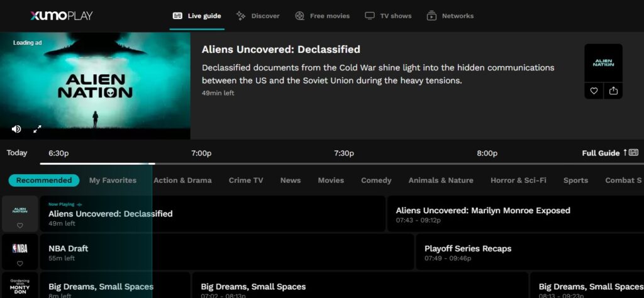Filter the guide by Movies
Viewport: 644px width, 298px height.
(x=331, y=180)
